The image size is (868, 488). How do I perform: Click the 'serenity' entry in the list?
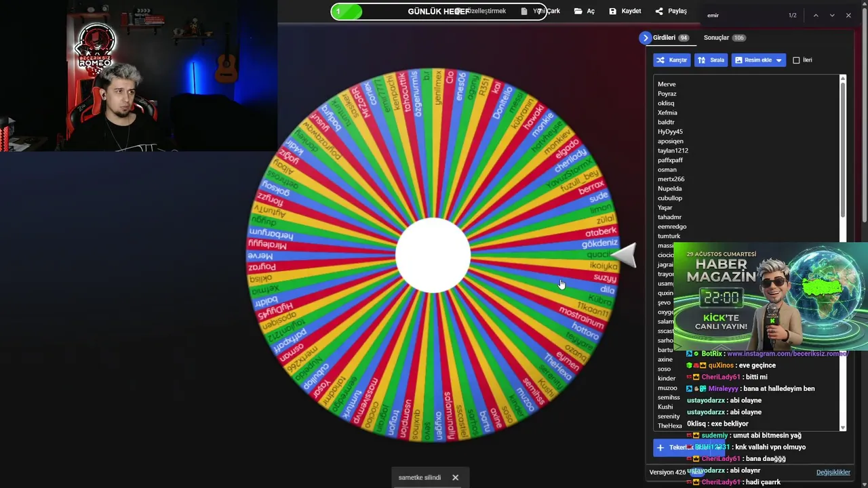(x=669, y=416)
